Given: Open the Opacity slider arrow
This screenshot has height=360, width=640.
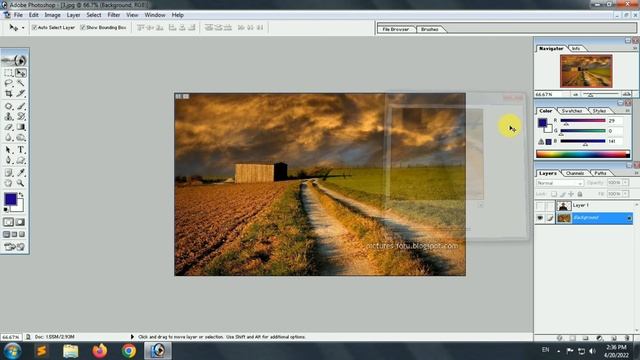Looking at the screenshot, I should 625,182.
